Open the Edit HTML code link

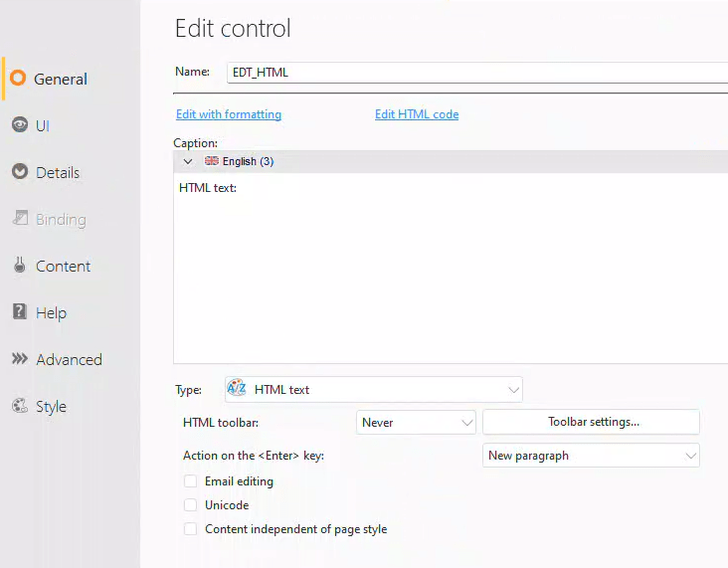point(417,114)
